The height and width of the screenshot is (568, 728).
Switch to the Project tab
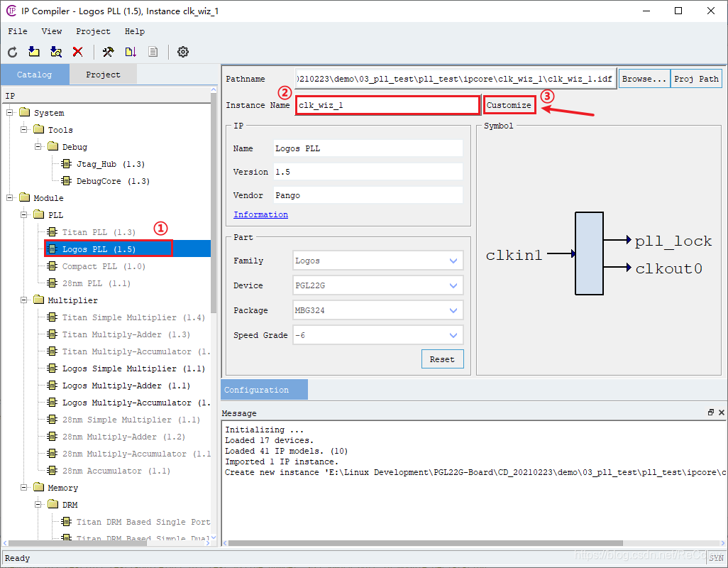(x=103, y=75)
